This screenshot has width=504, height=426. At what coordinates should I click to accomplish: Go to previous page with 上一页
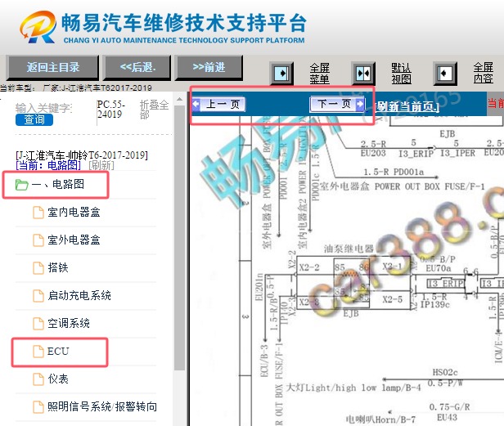(219, 104)
